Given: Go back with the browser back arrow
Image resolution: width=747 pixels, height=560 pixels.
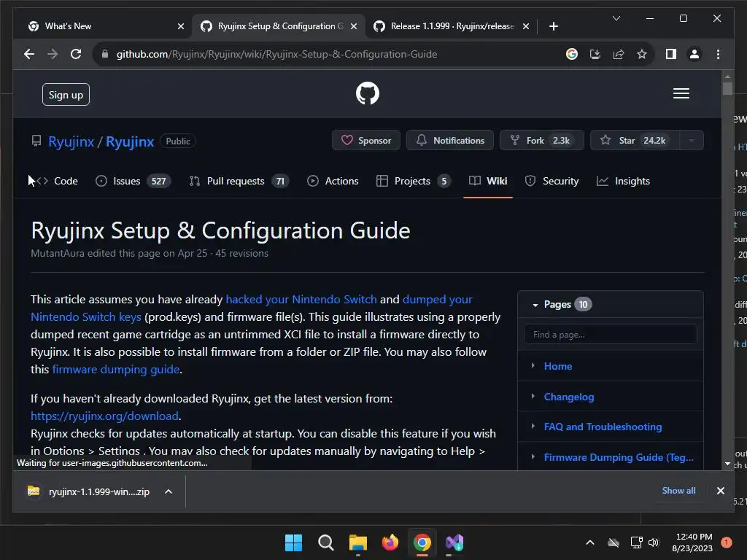Looking at the screenshot, I should click(x=29, y=54).
